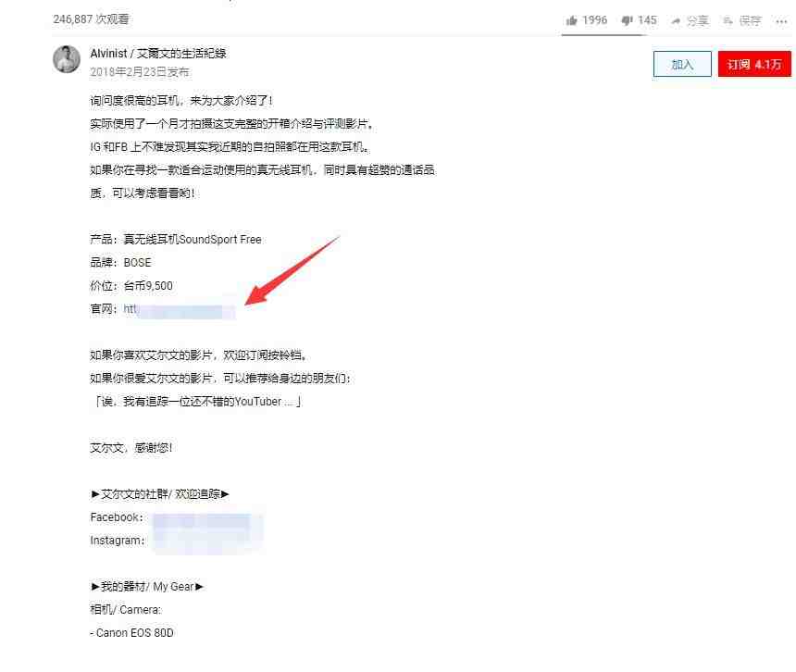Click the line 品牌：BOSE

click(120, 263)
